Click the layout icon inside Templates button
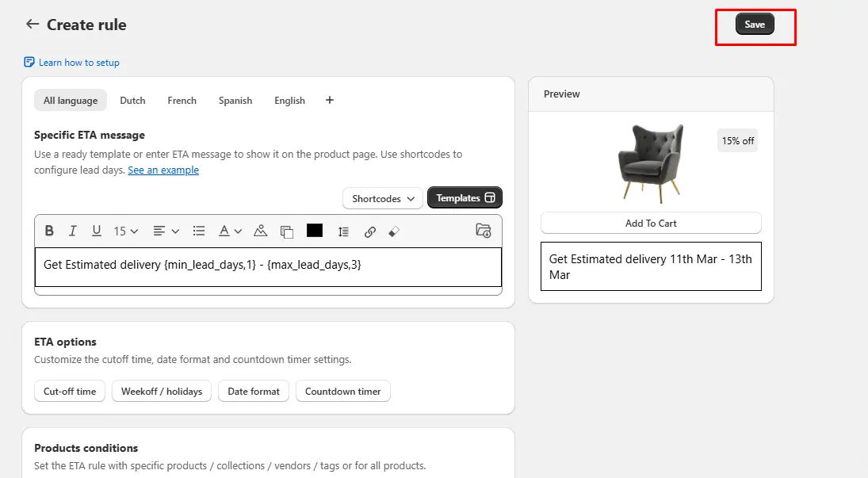868x478 pixels. coord(490,197)
